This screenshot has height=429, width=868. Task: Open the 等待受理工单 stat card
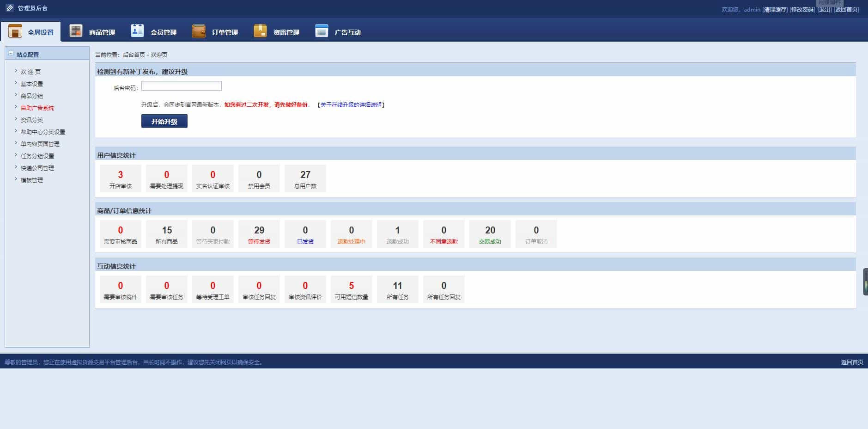tap(213, 289)
